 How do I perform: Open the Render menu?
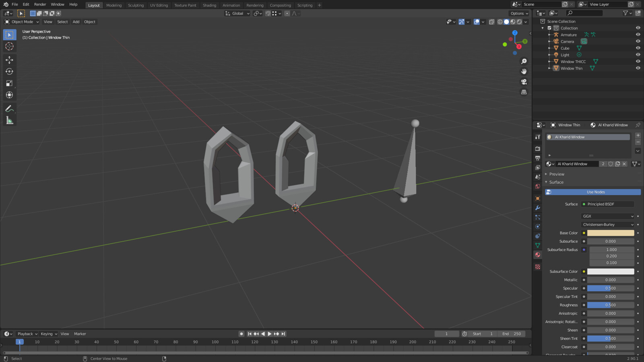(40, 4)
